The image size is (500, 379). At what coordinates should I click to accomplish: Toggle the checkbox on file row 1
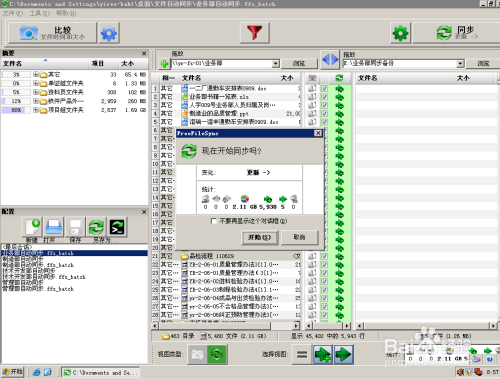point(324,89)
